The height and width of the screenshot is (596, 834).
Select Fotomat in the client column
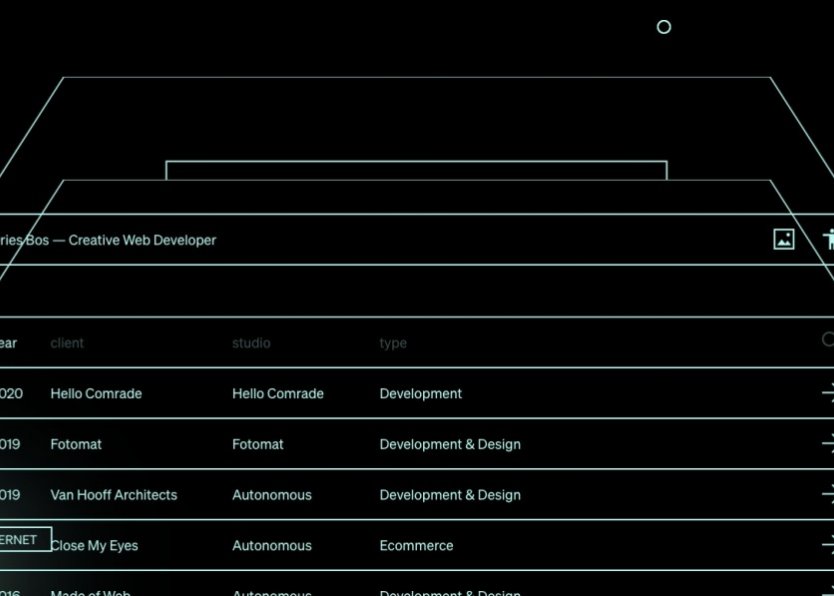(x=76, y=444)
